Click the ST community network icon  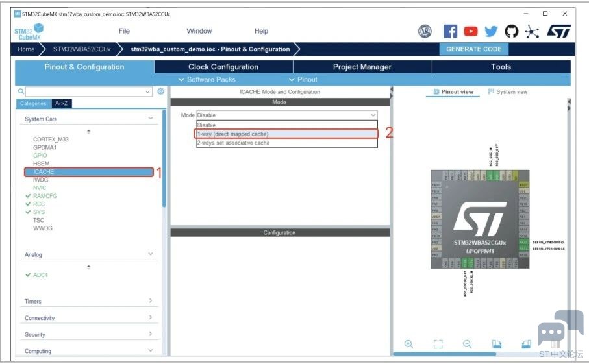532,32
